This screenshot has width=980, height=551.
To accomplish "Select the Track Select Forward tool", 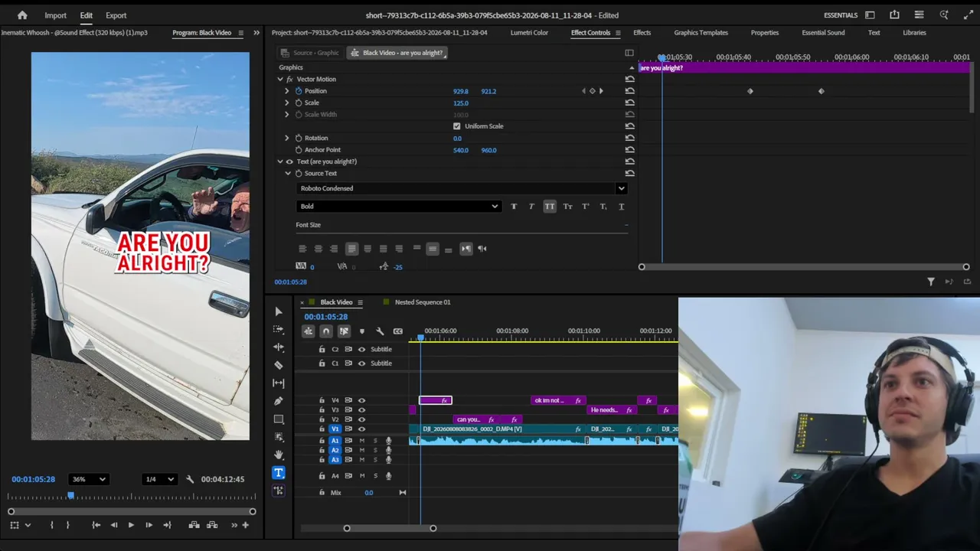I will tap(279, 329).
